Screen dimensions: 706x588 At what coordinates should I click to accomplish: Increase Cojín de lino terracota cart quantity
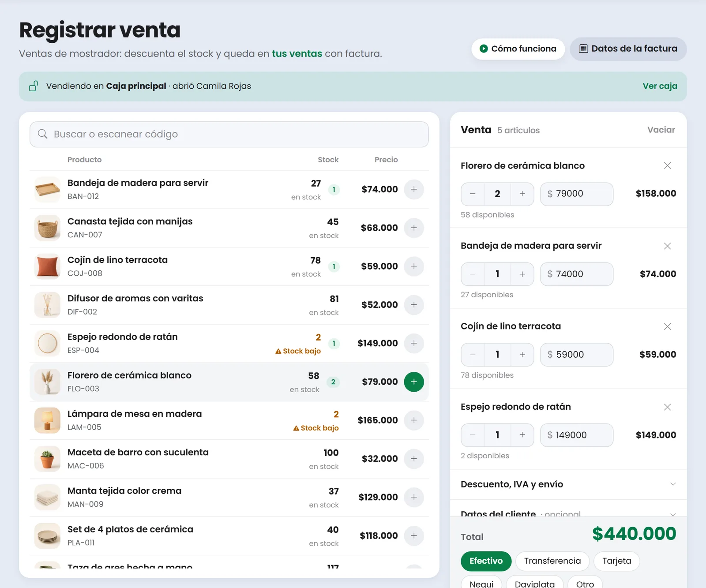tap(522, 355)
